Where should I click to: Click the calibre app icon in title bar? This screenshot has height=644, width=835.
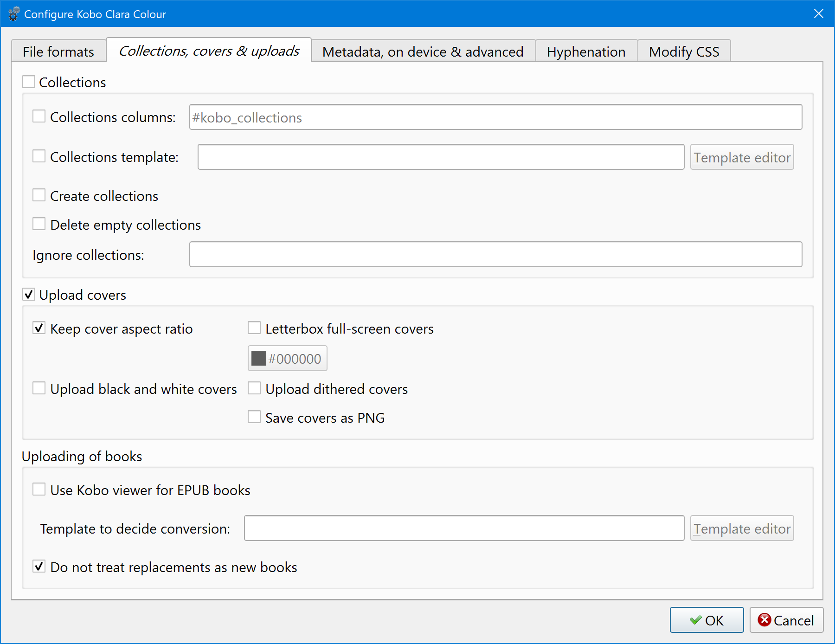[14, 14]
